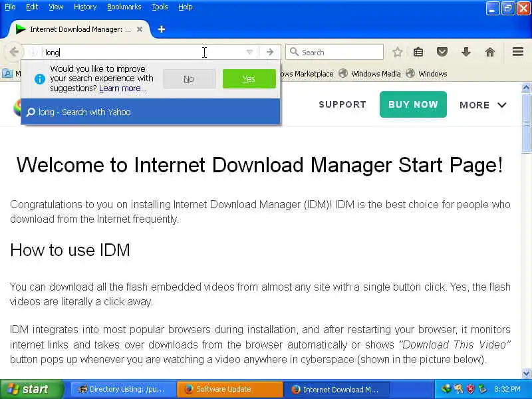Click the 'Welcome to Internet Download Manager' heading
Viewport: 532px width, 399px height.
click(259, 165)
